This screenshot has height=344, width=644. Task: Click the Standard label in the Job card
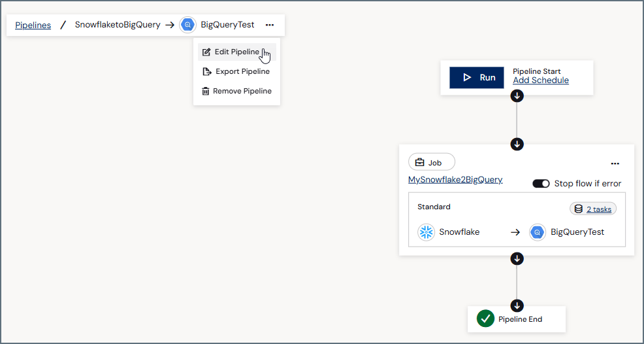(434, 207)
